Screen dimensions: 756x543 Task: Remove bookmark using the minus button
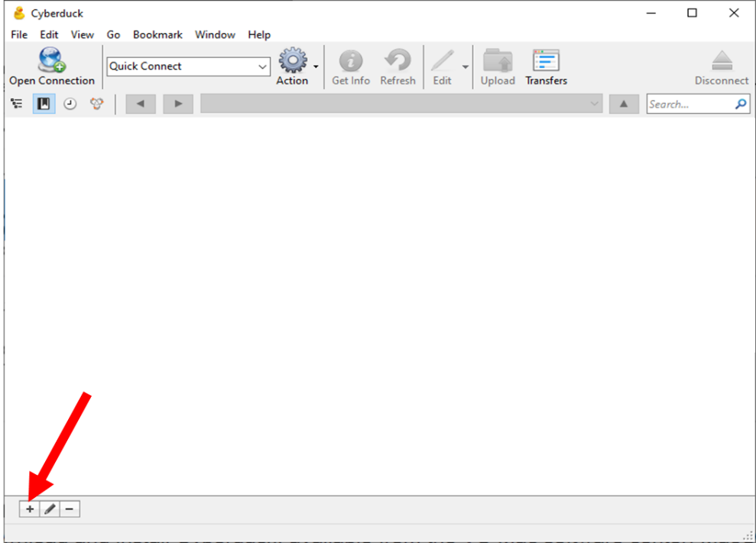[x=70, y=509]
